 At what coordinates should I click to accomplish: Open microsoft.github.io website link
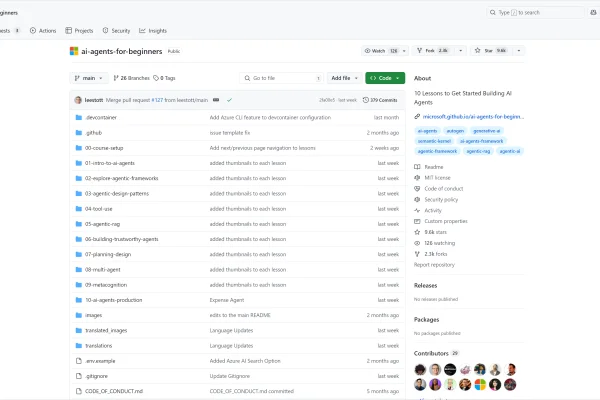473,117
